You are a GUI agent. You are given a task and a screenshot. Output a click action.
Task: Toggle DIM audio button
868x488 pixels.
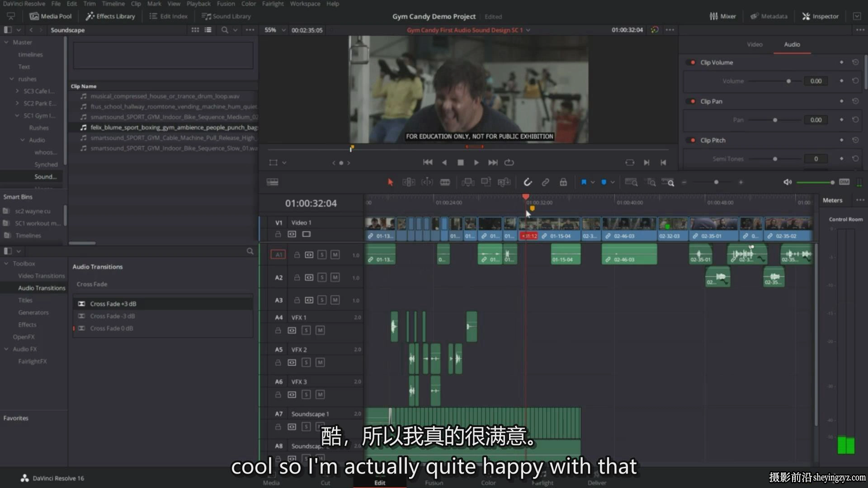844,182
